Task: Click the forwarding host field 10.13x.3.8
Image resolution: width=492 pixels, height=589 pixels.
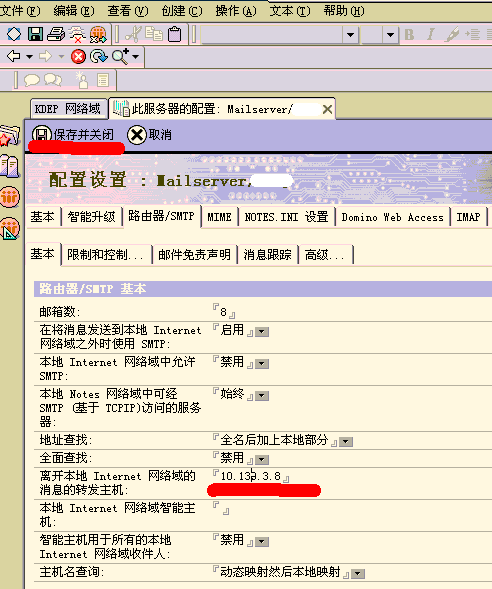Action: pos(251,476)
